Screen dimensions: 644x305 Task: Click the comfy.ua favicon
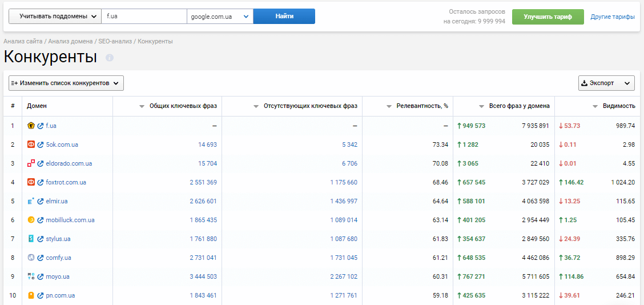[x=31, y=258]
